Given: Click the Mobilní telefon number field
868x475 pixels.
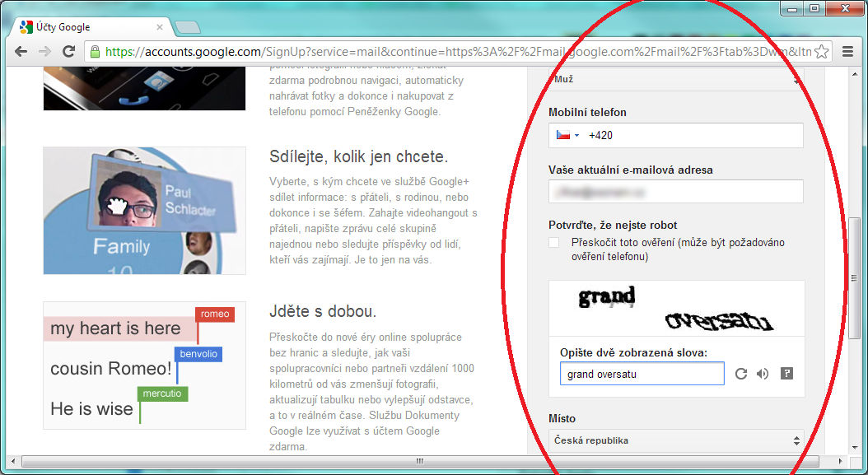Looking at the screenshot, I should click(676, 135).
